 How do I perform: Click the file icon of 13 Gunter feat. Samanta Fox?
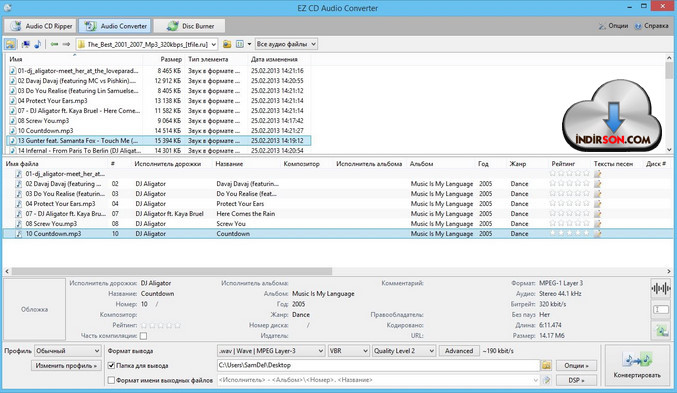click(13, 141)
